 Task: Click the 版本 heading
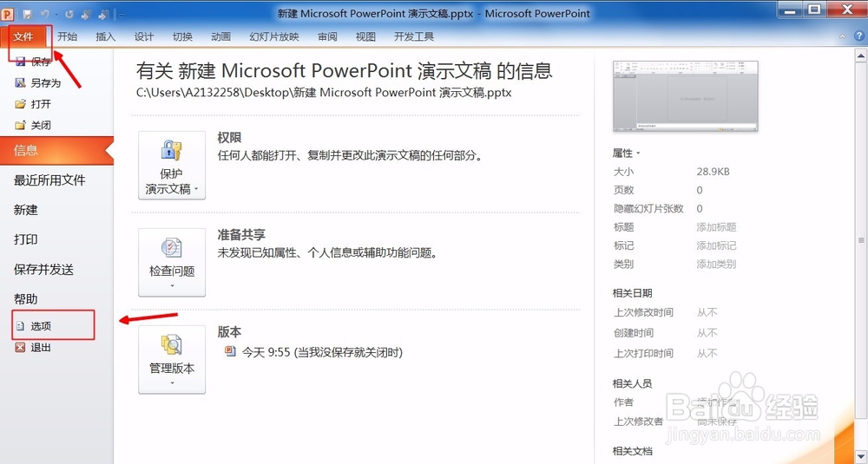[230, 332]
